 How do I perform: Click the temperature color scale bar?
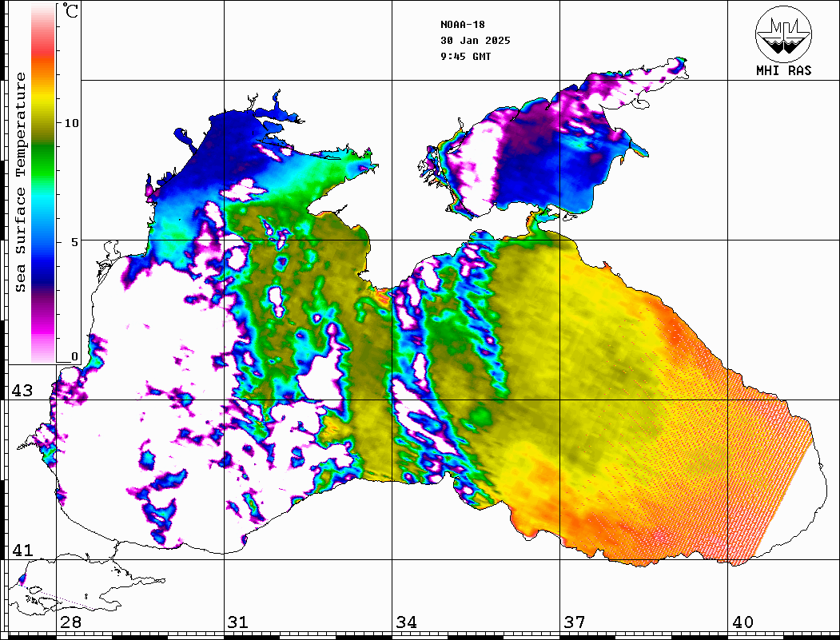[43, 183]
